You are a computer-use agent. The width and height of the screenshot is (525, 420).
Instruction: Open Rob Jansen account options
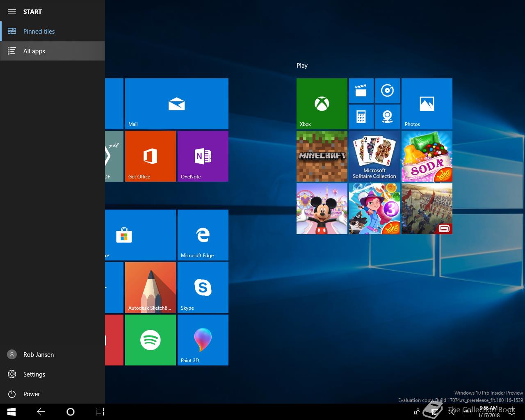tap(52, 354)
